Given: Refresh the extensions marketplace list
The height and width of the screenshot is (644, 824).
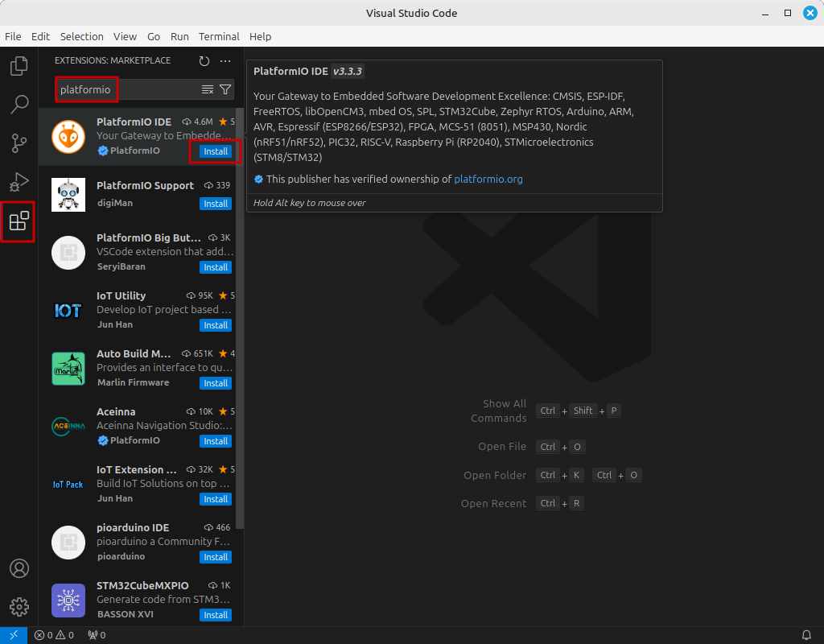Looking at the screenshot, I should (x=204, y=61).
